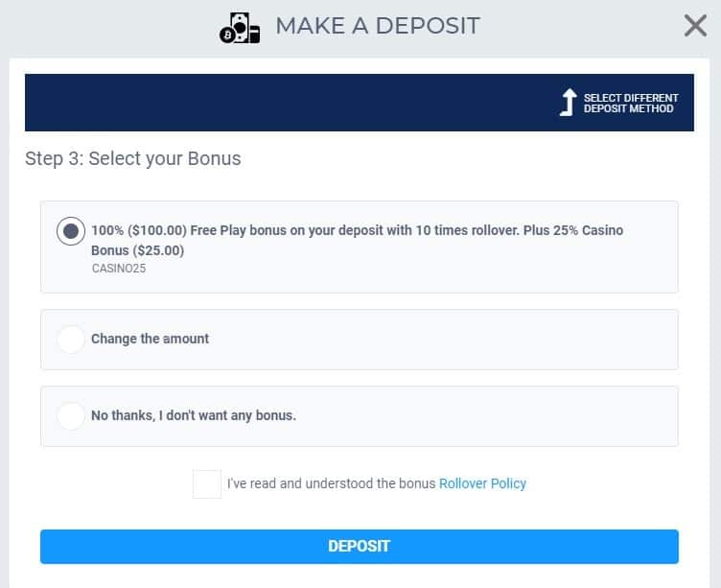Screen dimensions: 721x588
Task: Click the MAKE A DEPOSIT title text
Action: point(378,26)
